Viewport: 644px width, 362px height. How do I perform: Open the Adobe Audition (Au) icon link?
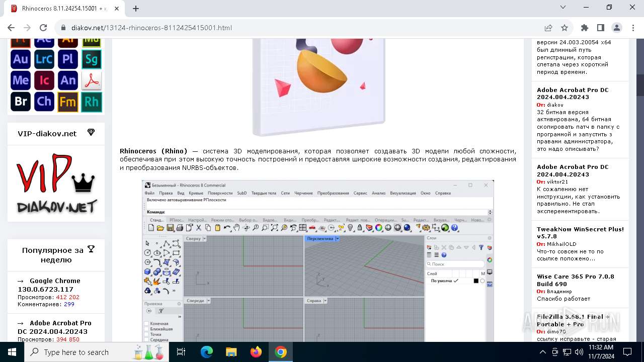click(x=21, y=59)
